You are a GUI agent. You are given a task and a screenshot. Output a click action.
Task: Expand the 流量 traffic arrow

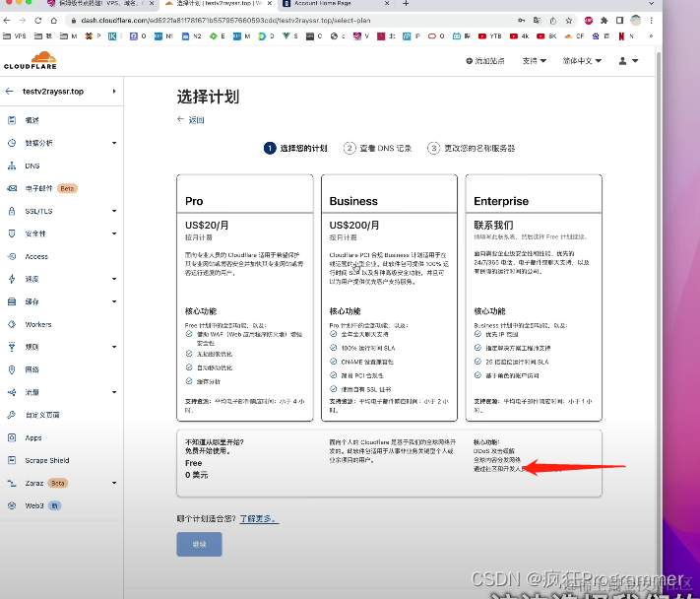click(x=114, y=392)
